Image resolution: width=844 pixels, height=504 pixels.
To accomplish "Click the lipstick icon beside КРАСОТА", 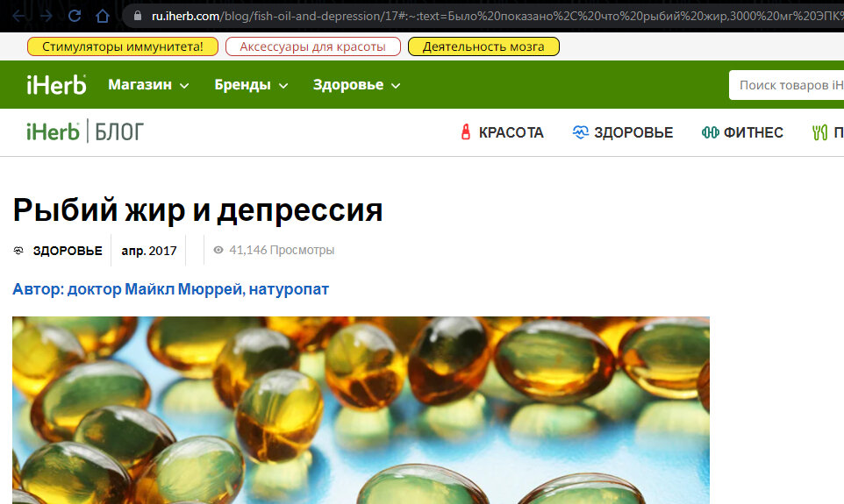I will click(x=466, y=132).
